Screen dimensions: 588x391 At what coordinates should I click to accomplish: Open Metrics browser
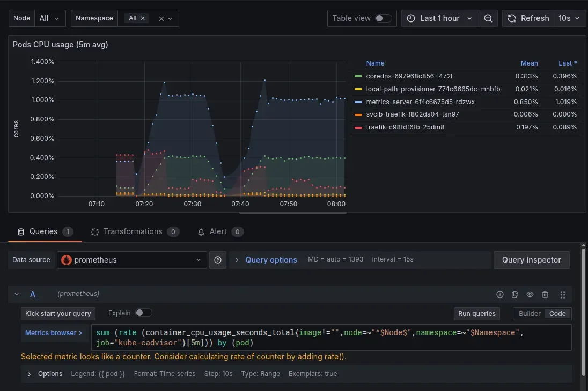pyautogui.click(x=53, y=333)
